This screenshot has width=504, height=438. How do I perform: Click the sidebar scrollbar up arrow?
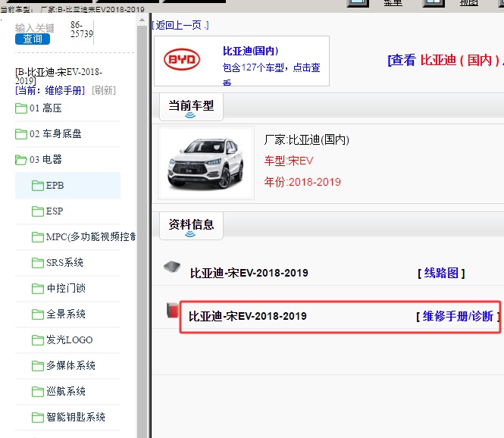coord(142,20)
